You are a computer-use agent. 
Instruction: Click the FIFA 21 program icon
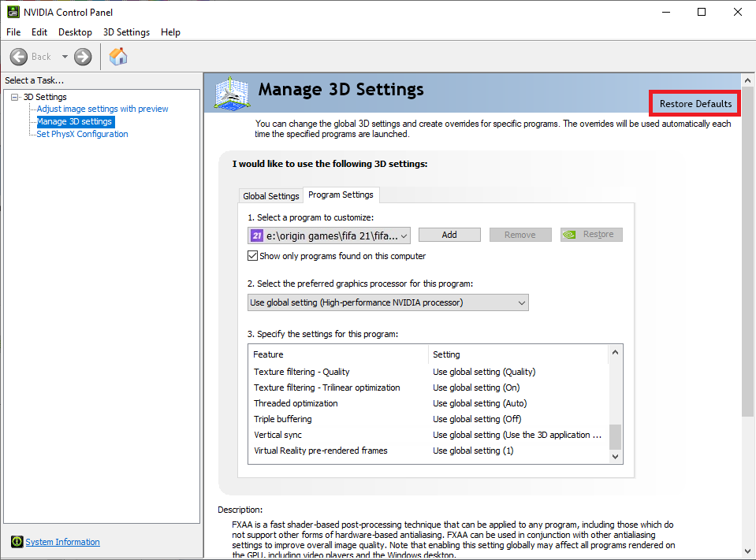pos(257,235)
